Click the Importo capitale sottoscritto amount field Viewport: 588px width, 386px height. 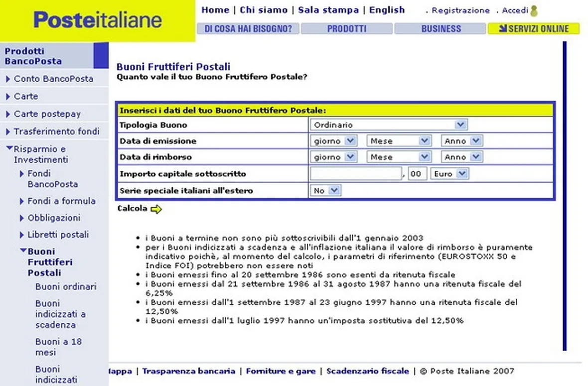(355, 173)
